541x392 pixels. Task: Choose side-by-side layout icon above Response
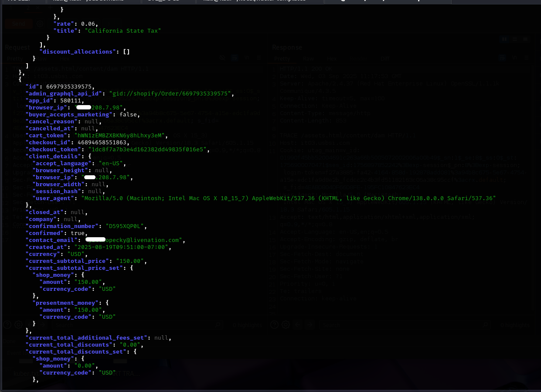pyautogui.click(x=504, y=39)
